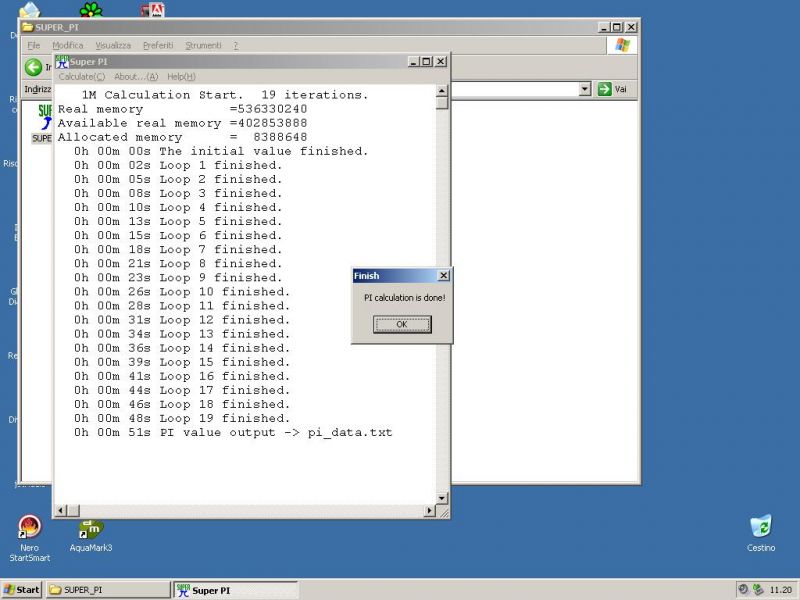Click 'The initial value finished.' line
The height and width of the screenshot is (600, 800).
point(221,151)
